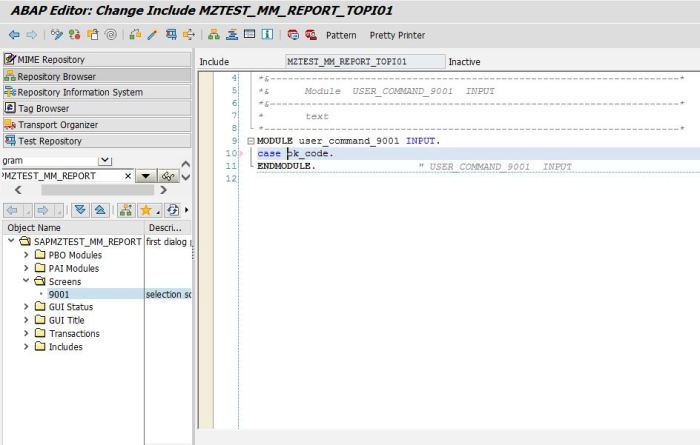700x445 pixels.
Task: Click the Pattern button
Action: point(341,35)
